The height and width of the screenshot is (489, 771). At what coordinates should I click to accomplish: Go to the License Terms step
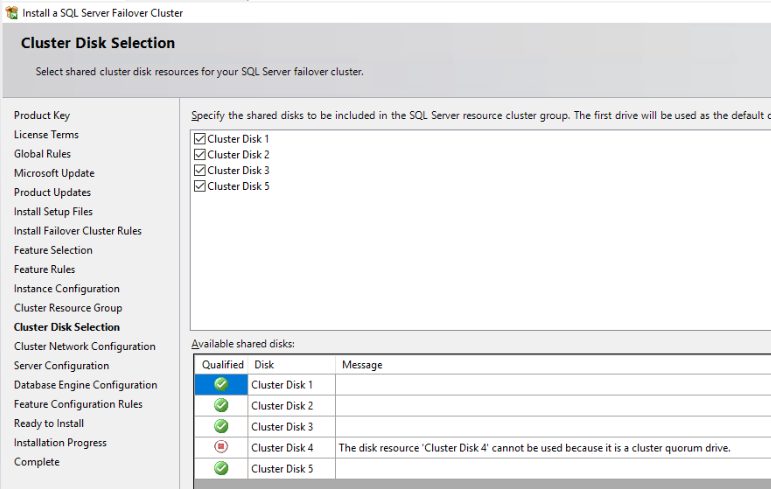pyautogui.click(x=46, y=134)
